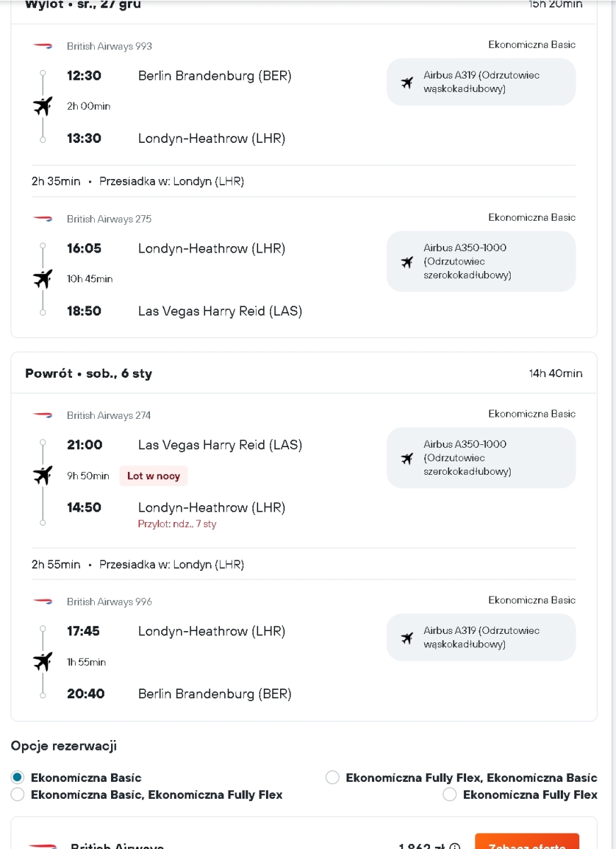Screen dimensions: 616x849
Task: Click the plane icon on the 10h 45min leg
Action: [42, 279]
